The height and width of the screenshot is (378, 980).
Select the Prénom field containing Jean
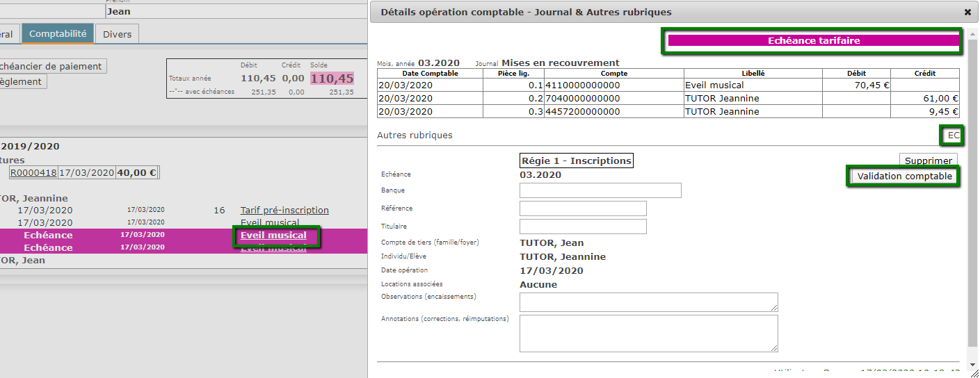235,11
